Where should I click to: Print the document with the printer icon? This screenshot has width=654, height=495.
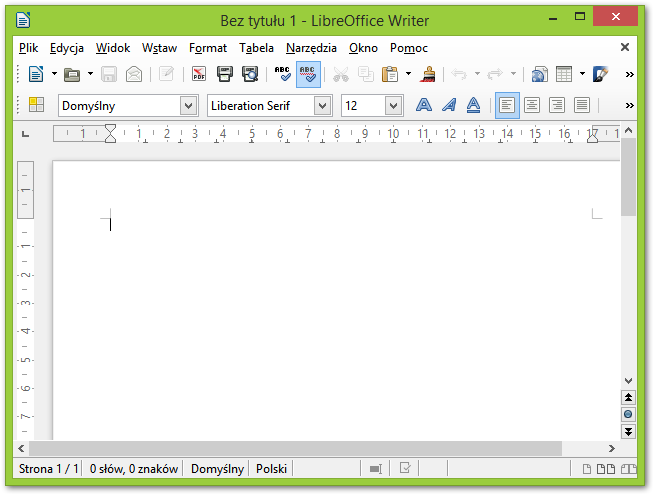click(x=224, y=74)
